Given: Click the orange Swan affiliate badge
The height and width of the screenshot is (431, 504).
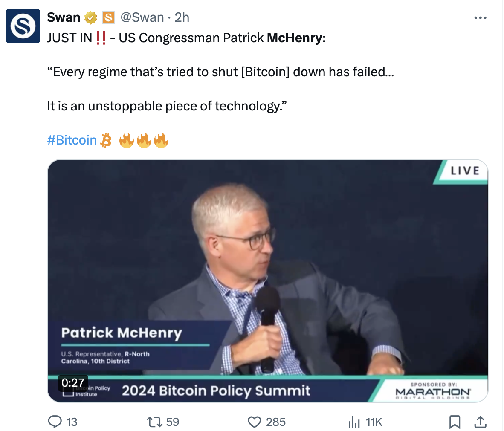Looking at the screenshot, I should pos(108,17).
